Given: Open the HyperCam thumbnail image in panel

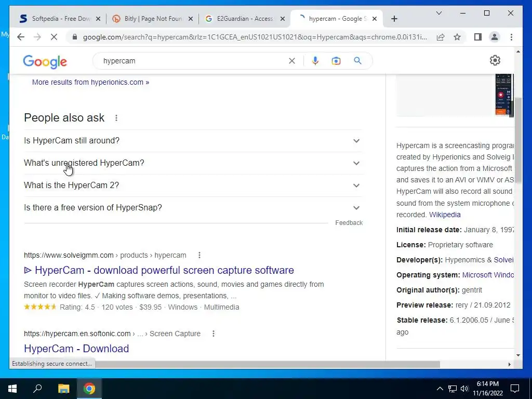Looking at the screenshot, I should pos(504,95).
